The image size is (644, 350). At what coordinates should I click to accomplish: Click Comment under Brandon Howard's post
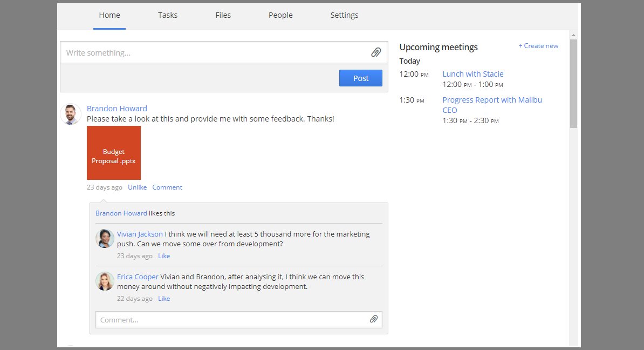[167, 187]
